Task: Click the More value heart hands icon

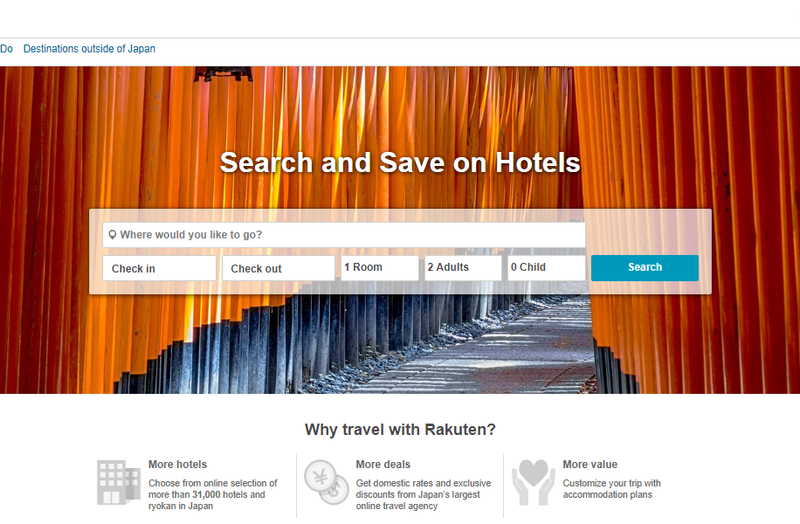Action: (x=533, y=482)
